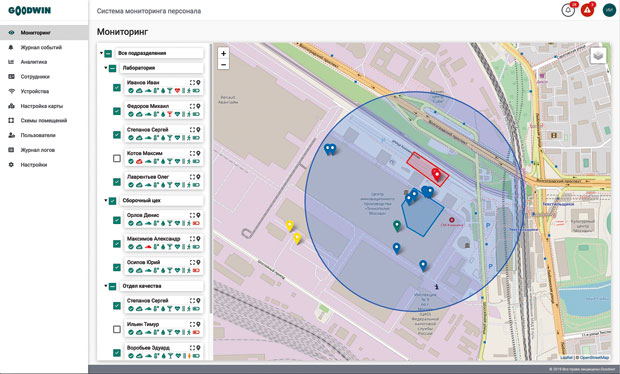The height and width of the screenshot is (374, 620).
Task: Click the frame icon for Орлов Денис
Action: tap(192, 215)
